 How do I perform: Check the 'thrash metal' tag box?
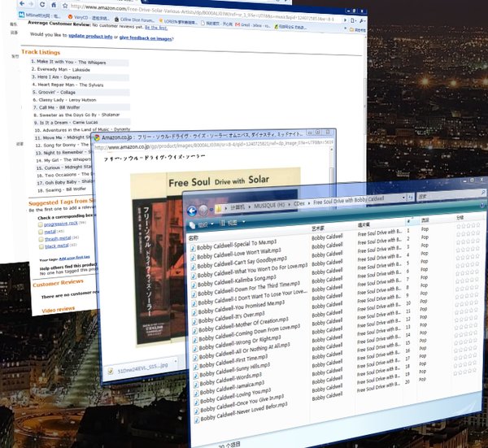pyautogui.click(x=41, y=239)
